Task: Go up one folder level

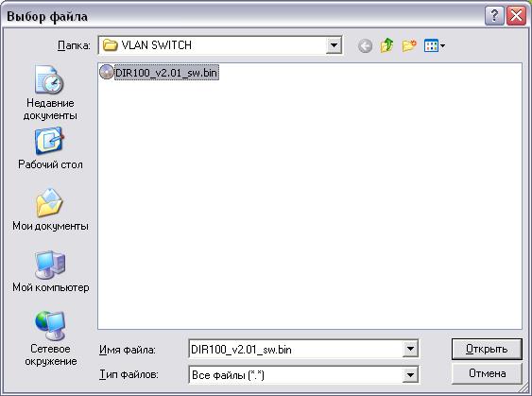Action: pyautogui.click(x=386, y=45)
